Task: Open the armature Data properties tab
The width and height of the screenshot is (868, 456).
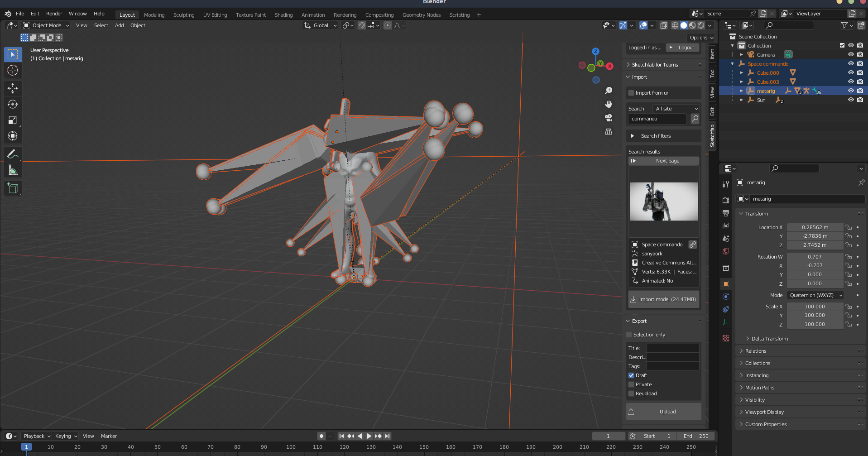Action: click(x=725, y=322)
